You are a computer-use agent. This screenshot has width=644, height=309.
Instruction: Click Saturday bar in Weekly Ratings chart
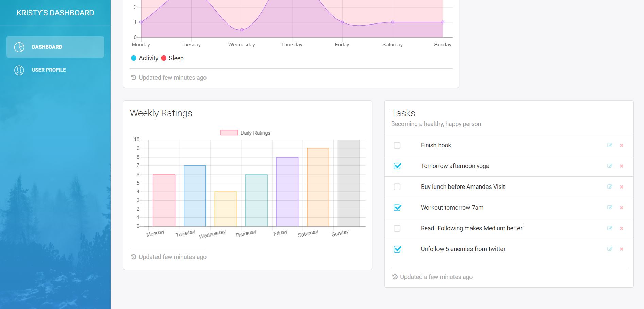point(318,187)
